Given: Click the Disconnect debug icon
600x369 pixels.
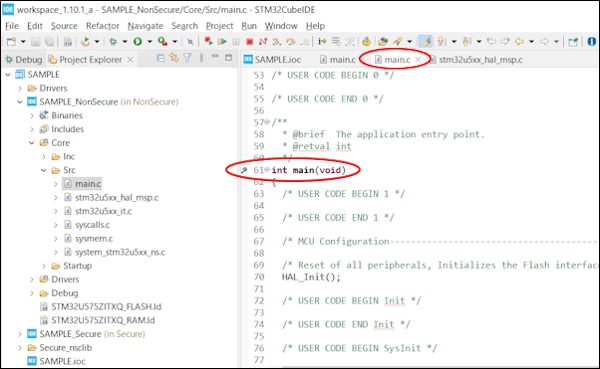Looking at the screenshot, I should [x=263, y=41].
